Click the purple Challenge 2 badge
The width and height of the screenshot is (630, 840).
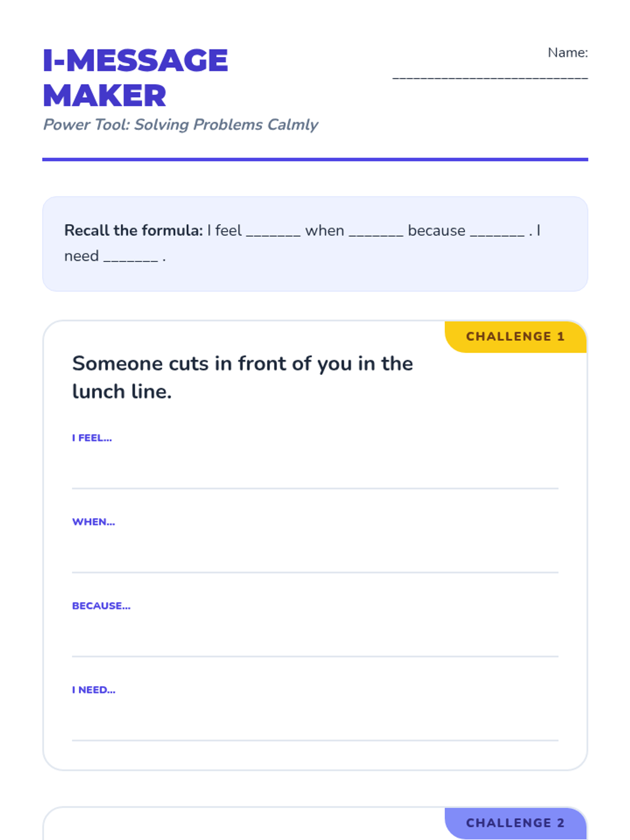pos(516,823)
